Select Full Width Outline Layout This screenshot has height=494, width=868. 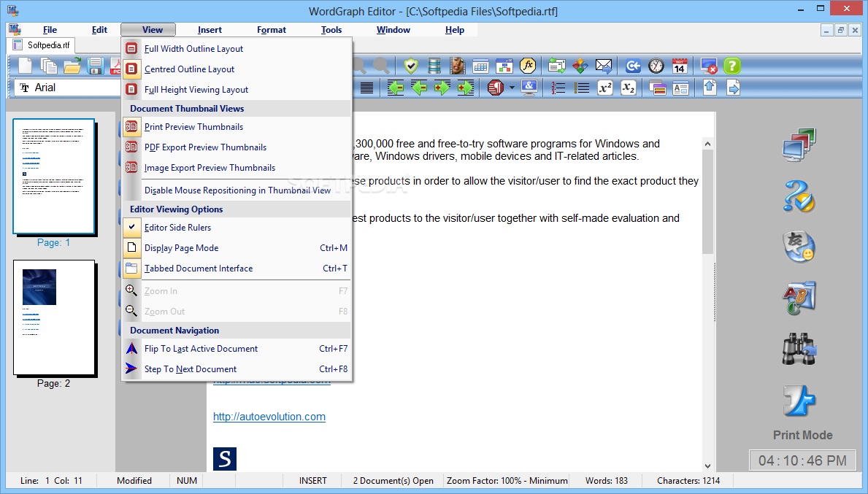237,49
